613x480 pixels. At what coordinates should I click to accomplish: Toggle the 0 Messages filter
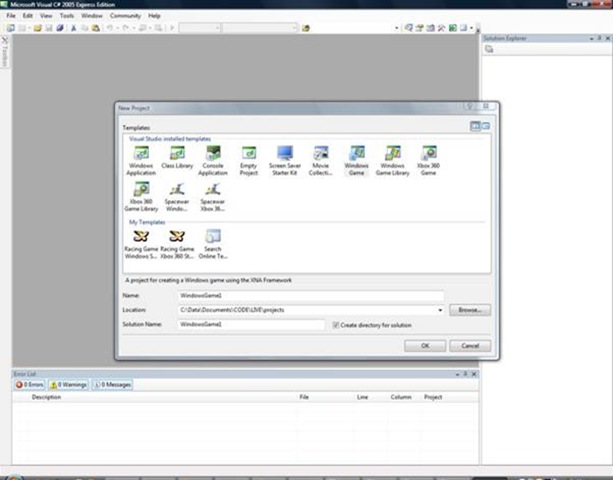(112, 384)
